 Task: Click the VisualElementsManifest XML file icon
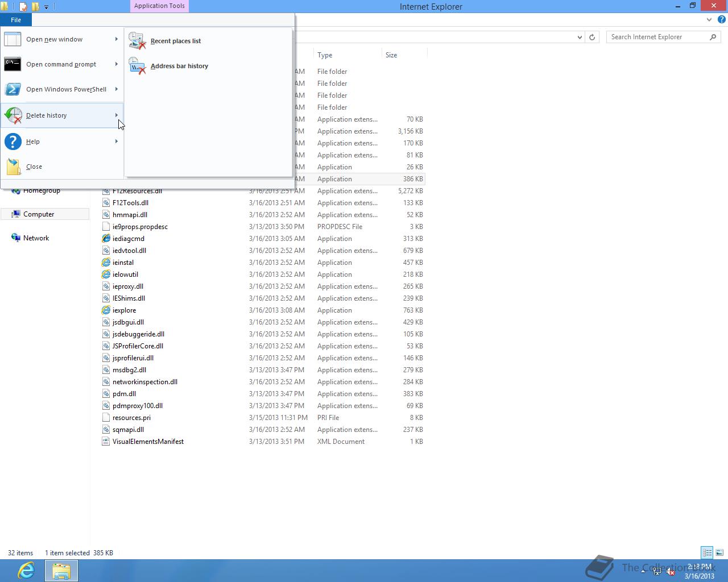(106, 442)
